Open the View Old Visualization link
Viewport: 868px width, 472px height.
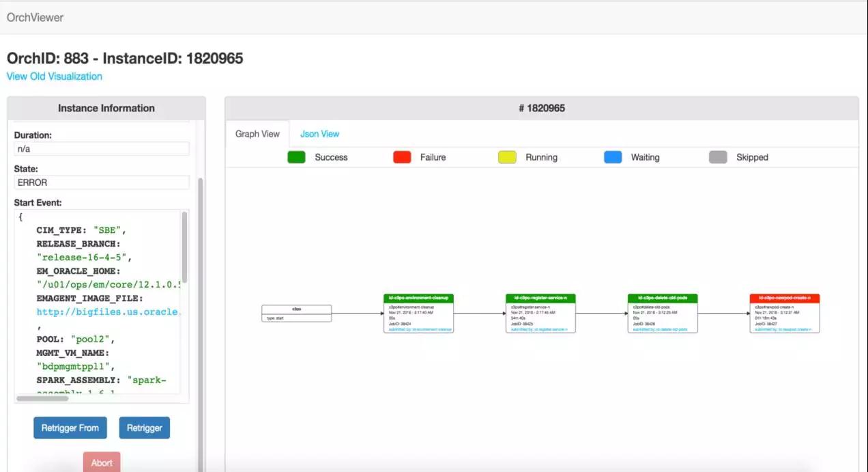(x=55, y=77)
